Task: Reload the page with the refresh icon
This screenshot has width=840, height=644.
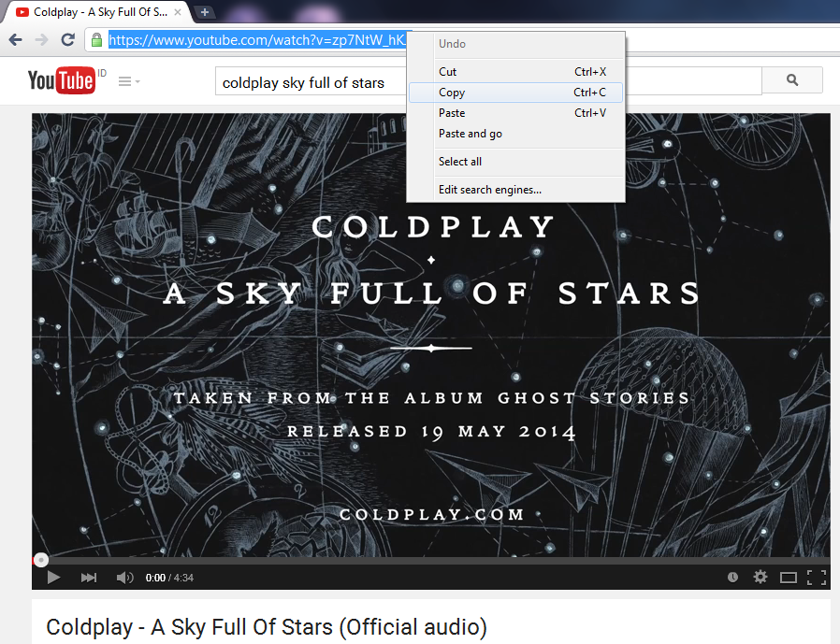Action: coord(67,39)
